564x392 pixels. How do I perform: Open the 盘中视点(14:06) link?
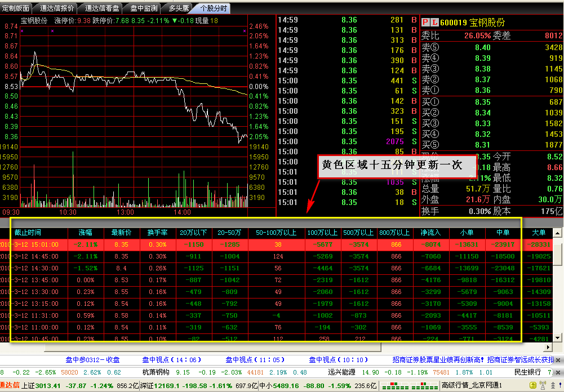pos(172,360)
